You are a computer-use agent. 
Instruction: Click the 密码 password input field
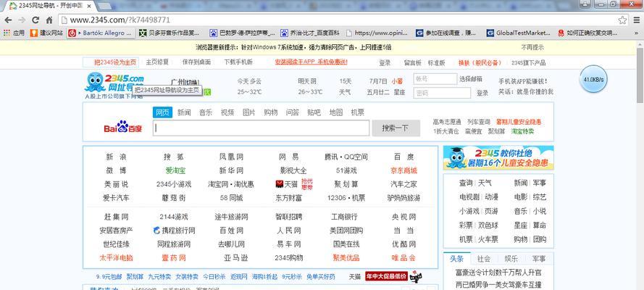pyautogui.click(x=443, y=93)
